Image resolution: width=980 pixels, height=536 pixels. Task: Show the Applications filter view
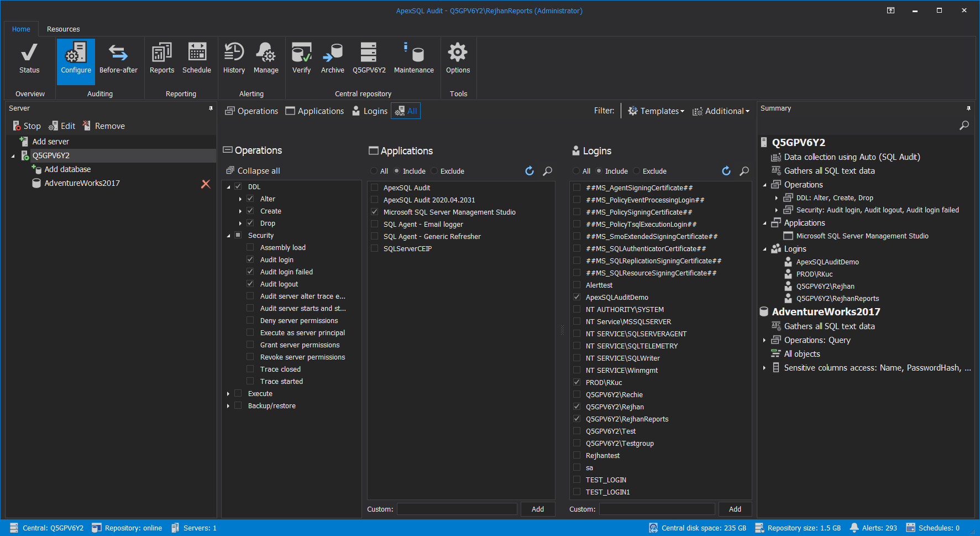pos(315,111)
